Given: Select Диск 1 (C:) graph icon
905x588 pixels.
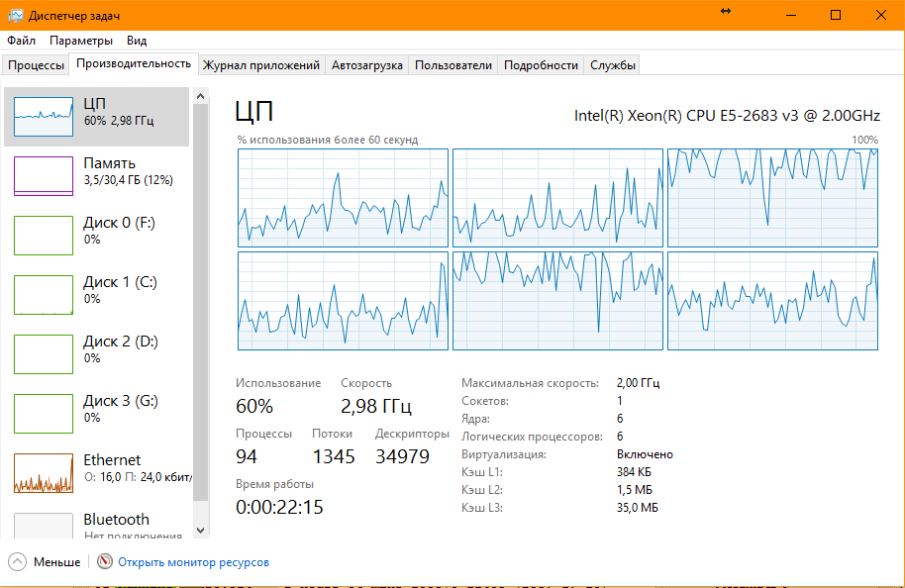Looking at the screenshot, I should (44, 295).
